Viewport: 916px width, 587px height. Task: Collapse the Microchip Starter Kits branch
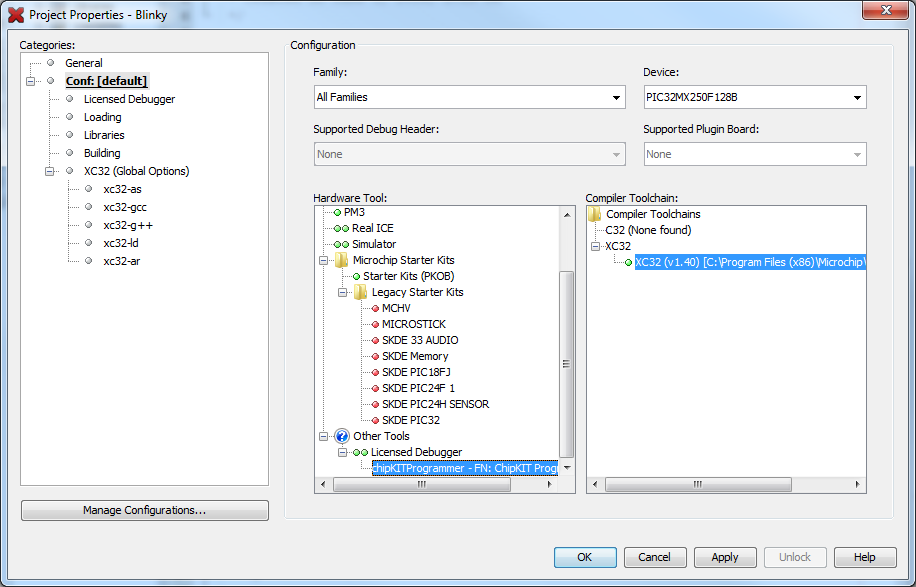coord(322,259)
